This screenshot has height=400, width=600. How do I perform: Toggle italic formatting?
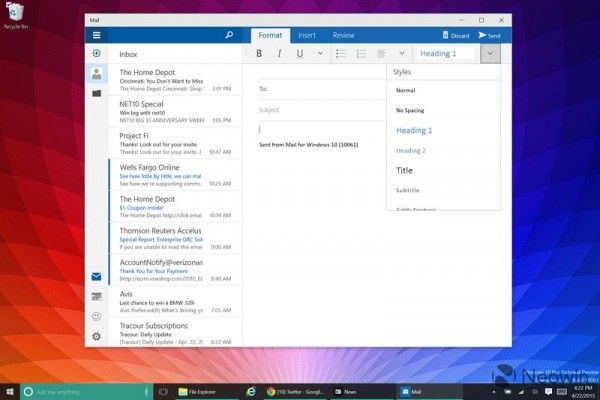pos(279,54)
